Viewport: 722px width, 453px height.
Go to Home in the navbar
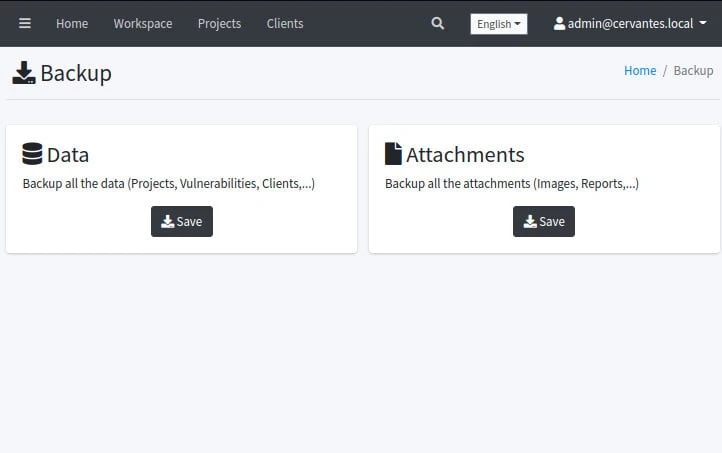tap(72, 23)
